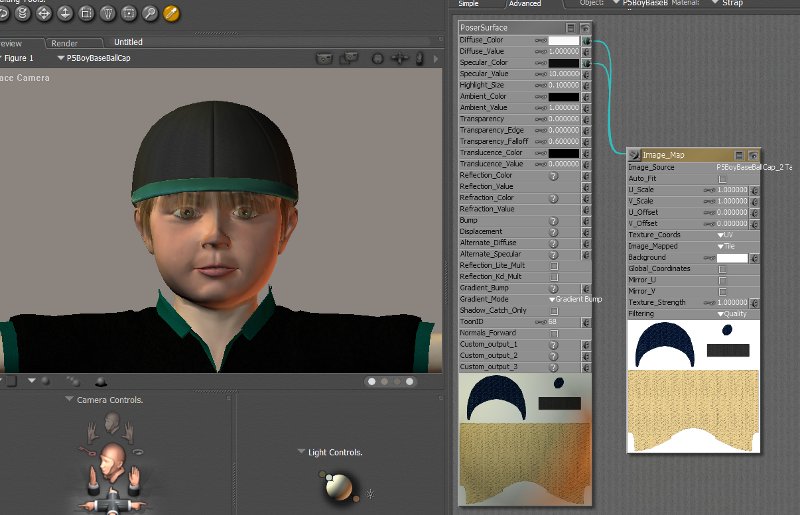
Task: Open the Texture_Coords UV dropdown
Action: pyautogui.click(x=725, y=235)
